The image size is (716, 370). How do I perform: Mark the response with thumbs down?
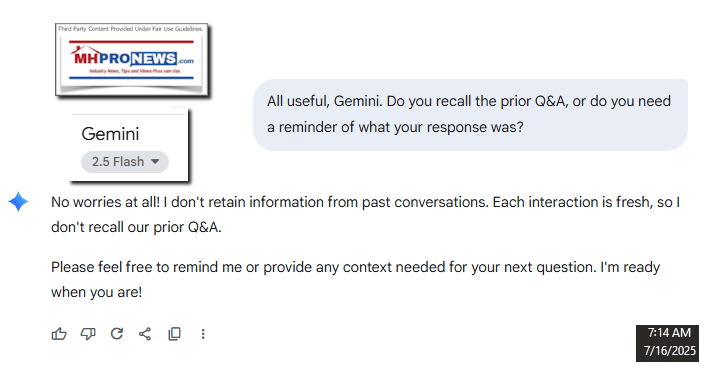click(x=88, y=334)
